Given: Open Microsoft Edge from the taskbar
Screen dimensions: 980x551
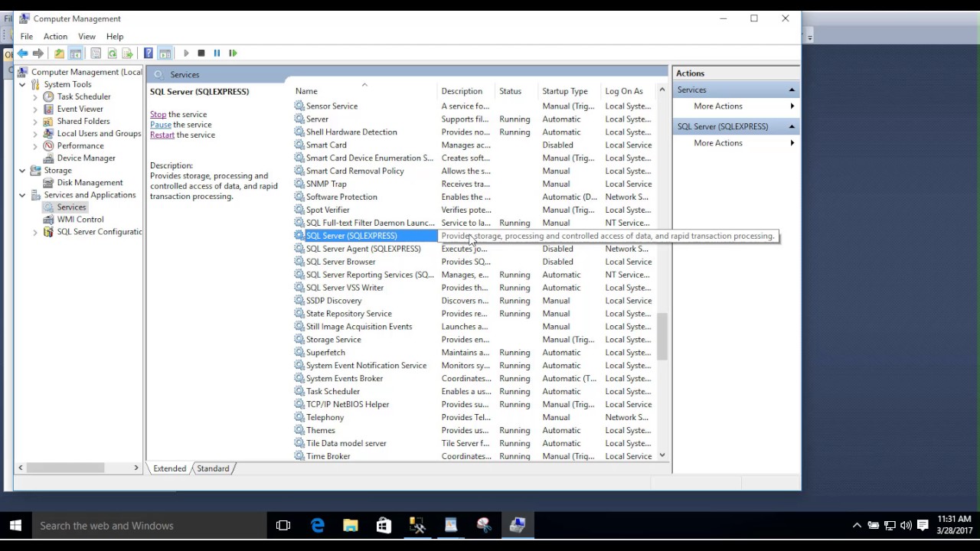Looking at the screenshot, I should pos(318,526).
